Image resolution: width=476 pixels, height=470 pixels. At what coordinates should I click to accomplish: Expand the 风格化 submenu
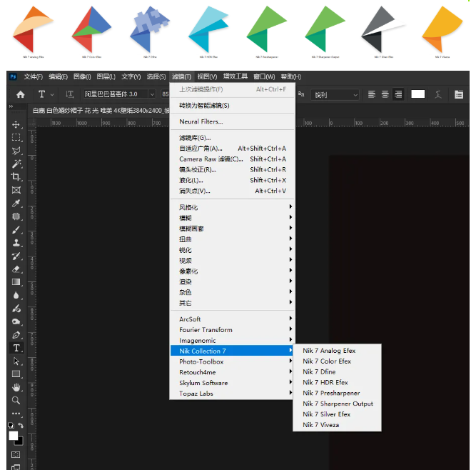(233, 207)
